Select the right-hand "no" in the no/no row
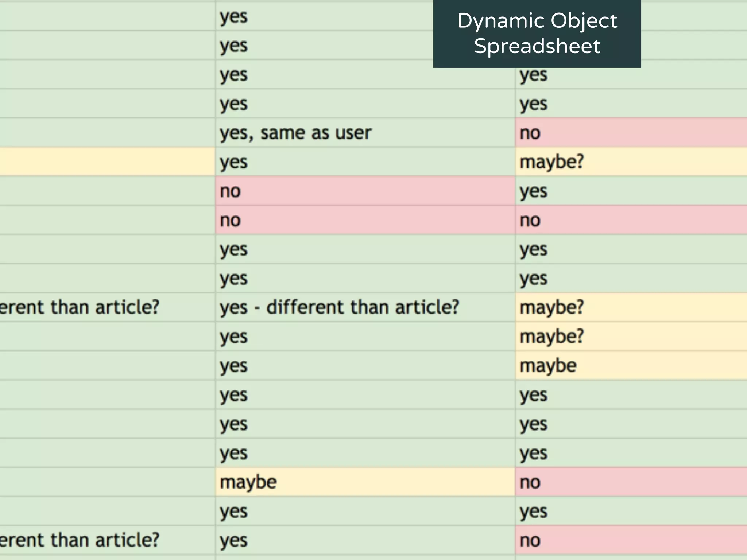The height and width of the screenshot is (560, 747). point(631,220)
